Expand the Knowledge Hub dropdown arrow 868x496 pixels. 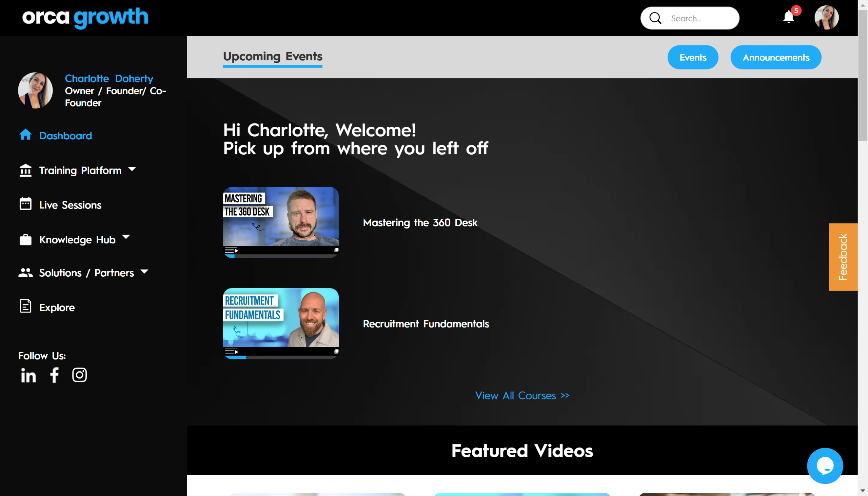click(126, 237)
